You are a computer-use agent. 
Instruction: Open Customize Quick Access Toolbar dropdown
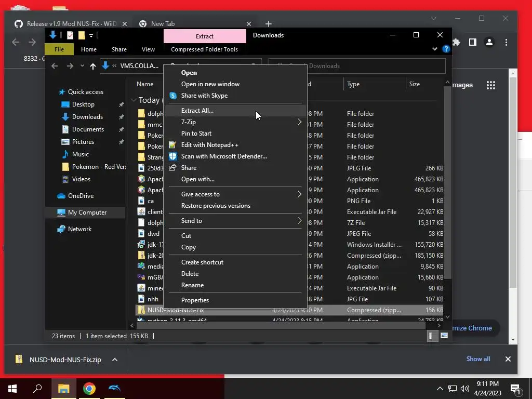91,35
